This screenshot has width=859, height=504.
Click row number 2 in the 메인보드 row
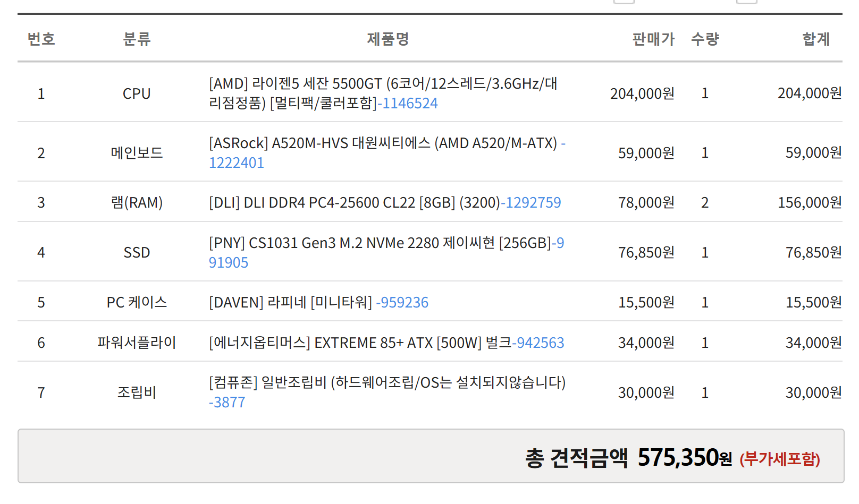coord(41,153)
